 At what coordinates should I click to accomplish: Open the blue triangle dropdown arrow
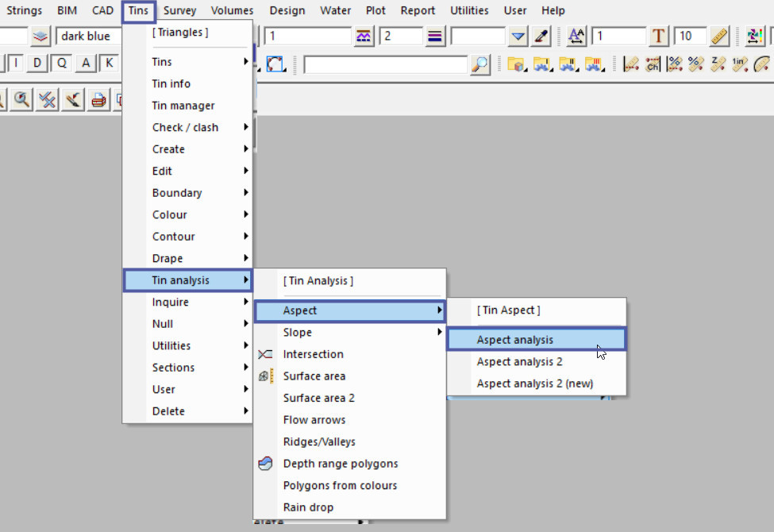[518, 36]
